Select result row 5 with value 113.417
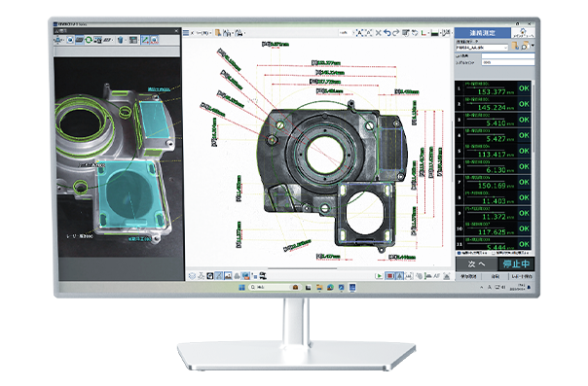The image size is (588, 386). [494, 151]
